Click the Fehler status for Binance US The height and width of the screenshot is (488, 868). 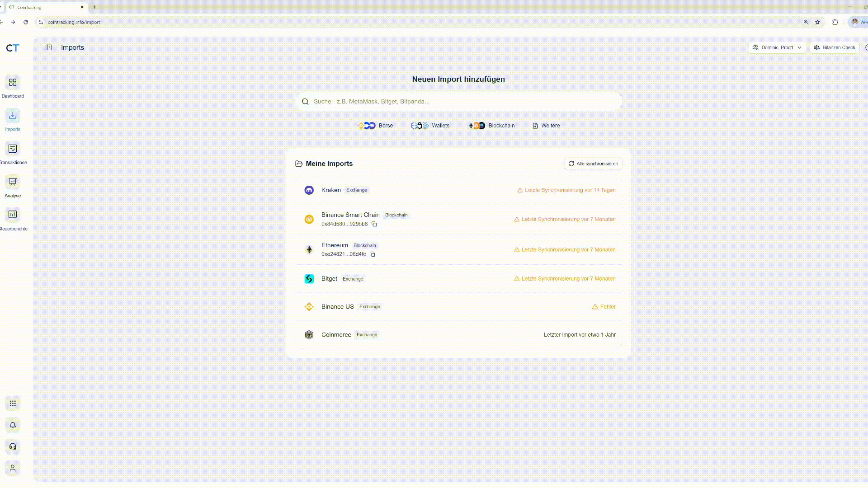tap(604, 307)
